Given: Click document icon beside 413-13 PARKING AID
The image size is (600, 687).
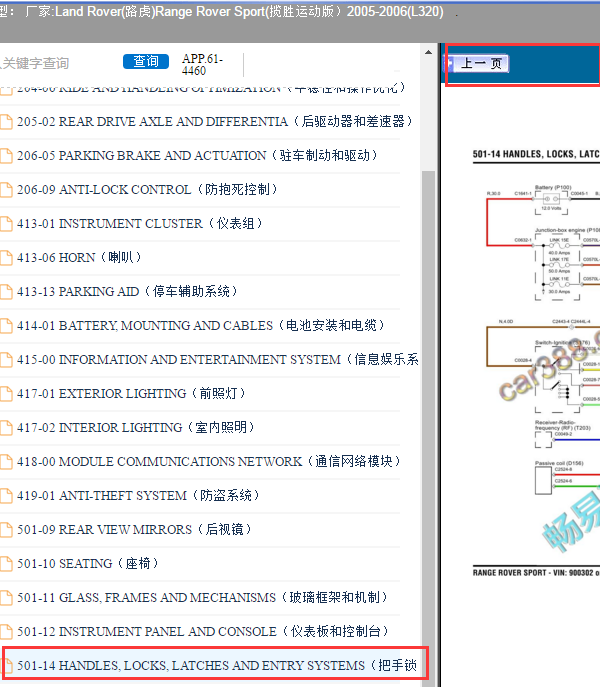Looking at the screenshot, I should [6, 292].
